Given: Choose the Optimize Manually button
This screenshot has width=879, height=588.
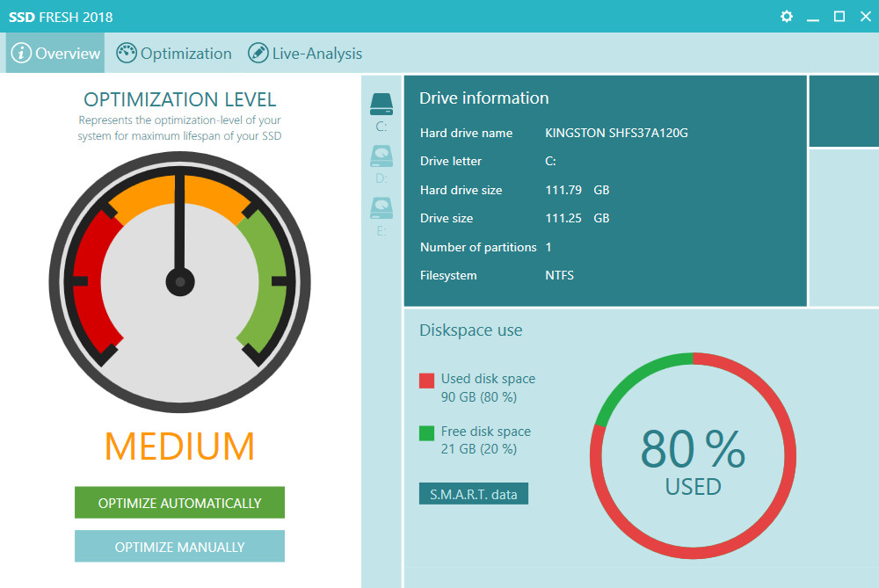Looking at the screenshot, I should [x=179, y=547].
